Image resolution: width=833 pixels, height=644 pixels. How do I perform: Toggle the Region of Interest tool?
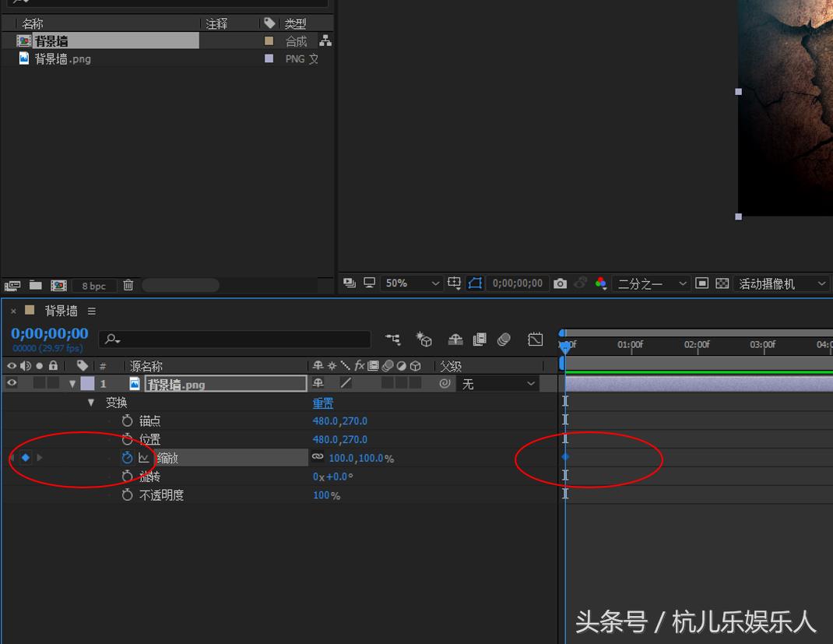pos(475,283)
